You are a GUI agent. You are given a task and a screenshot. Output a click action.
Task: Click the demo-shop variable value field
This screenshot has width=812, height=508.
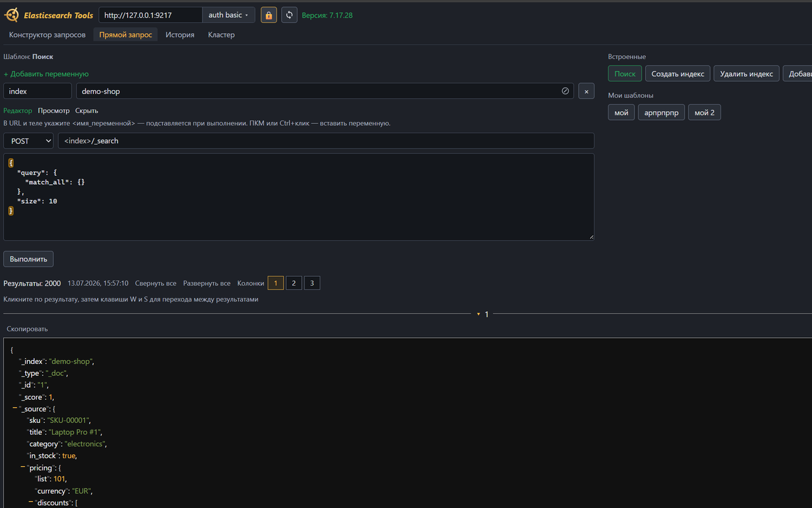pos(325,91)
